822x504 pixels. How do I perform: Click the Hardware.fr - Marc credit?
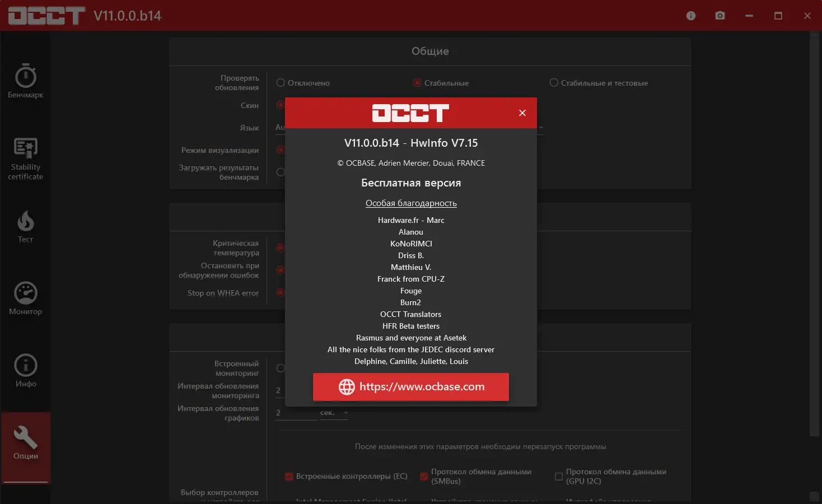tap(411, 220)
